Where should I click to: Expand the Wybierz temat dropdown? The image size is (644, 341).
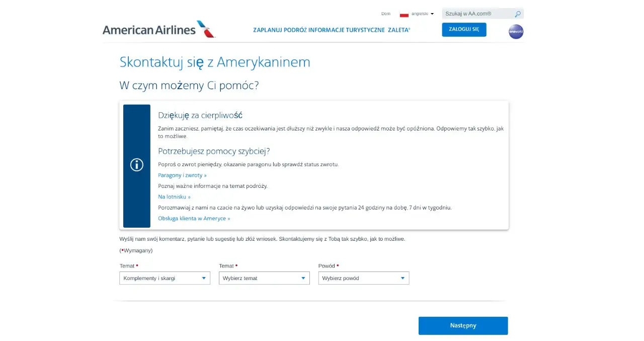click(x=264, y=278)
